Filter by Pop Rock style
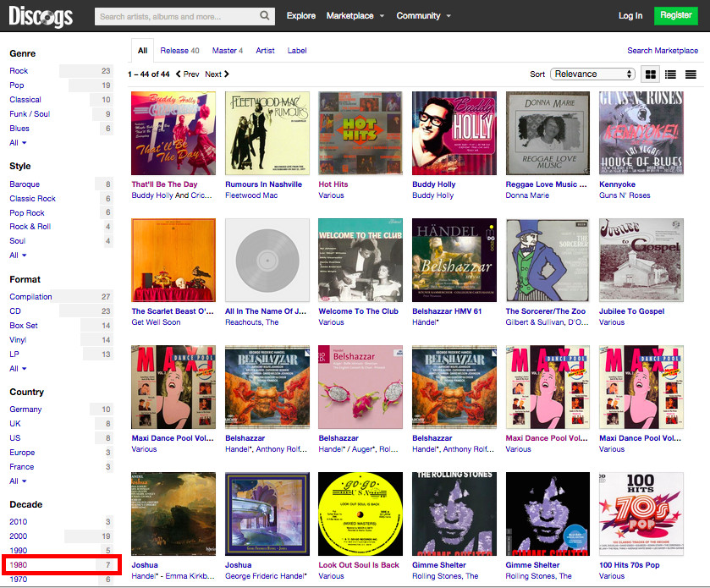710x588 pixels. tap(27, 213)
